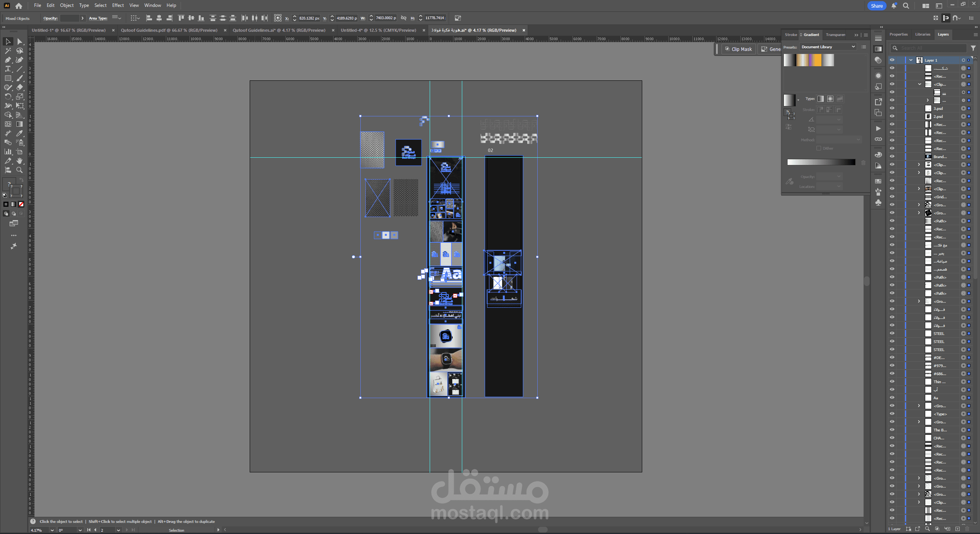Select the Zoom tool in toolbar
The height and width of the screenshot is (534, 980).
20,170
